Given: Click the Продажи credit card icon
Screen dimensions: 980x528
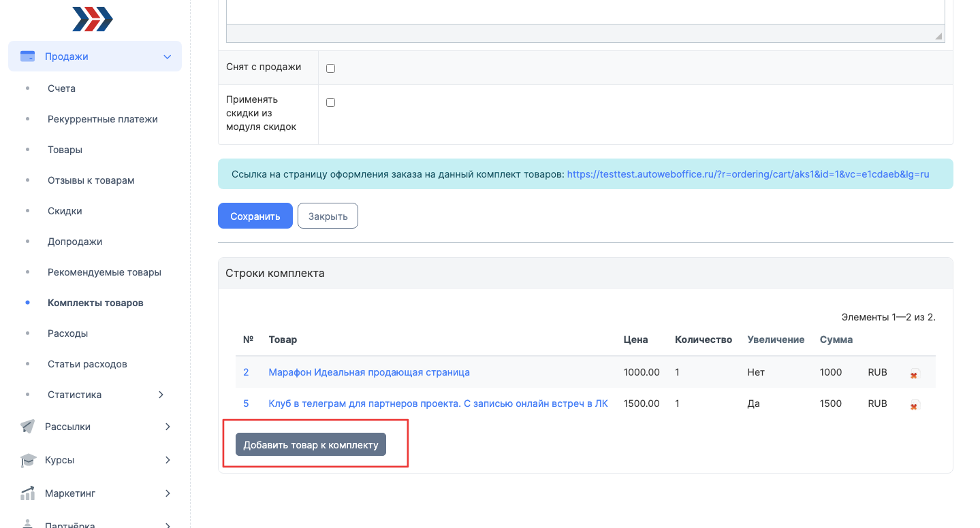Looking at the screenshot, I should [28, 56].
